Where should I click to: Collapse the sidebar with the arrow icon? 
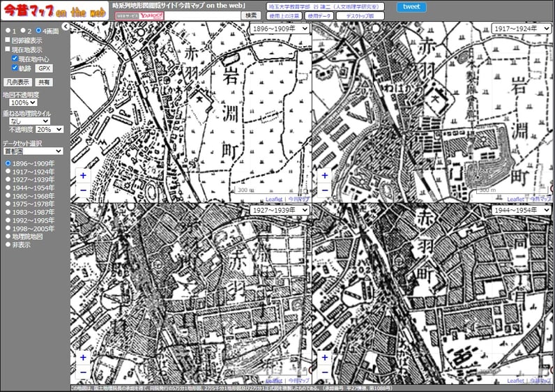[65, 27]
